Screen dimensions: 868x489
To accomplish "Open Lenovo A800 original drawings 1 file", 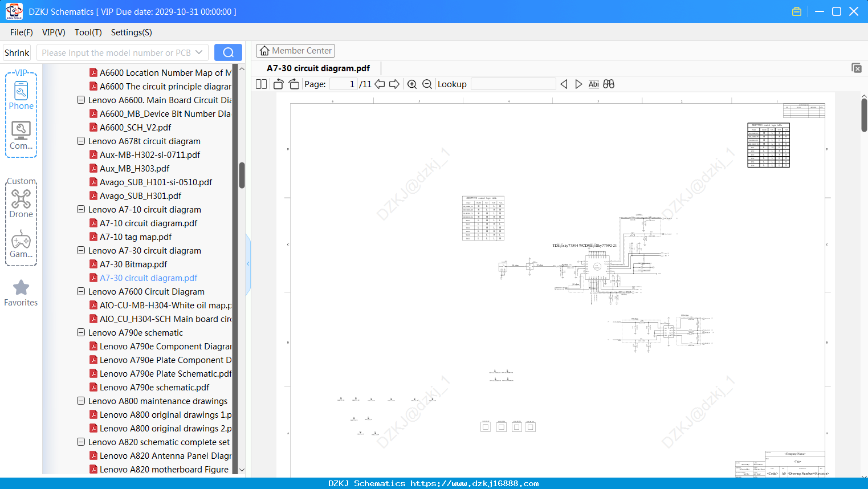I will coord(165,414).
